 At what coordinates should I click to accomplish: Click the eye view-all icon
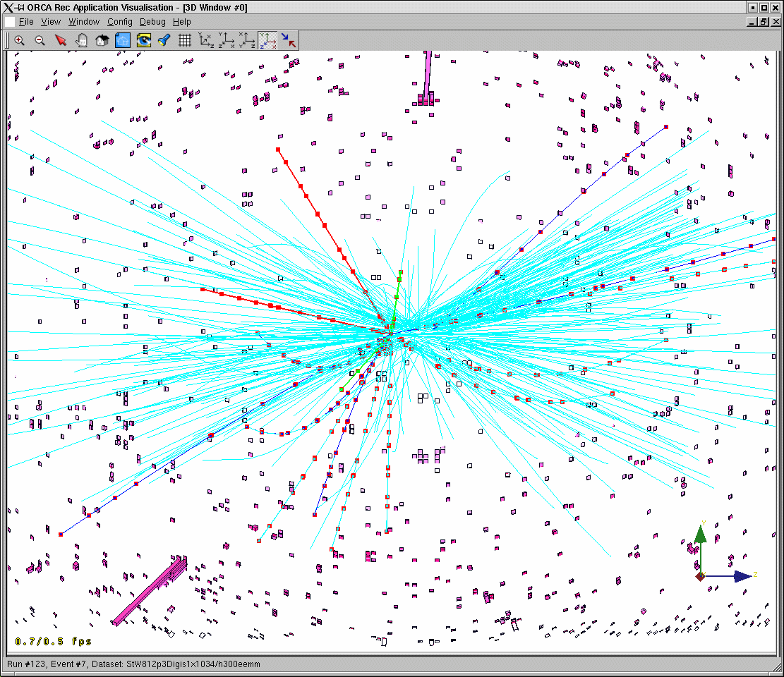click(x=144, y=40)
